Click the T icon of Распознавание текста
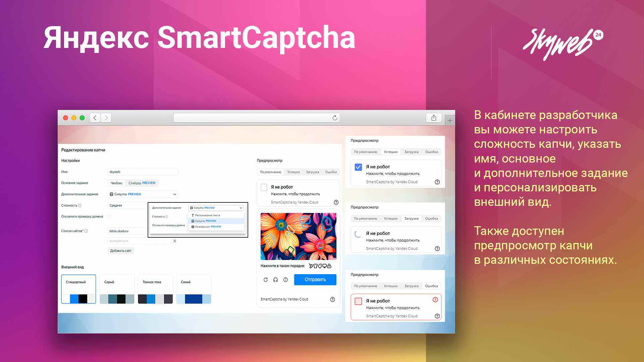The height and width of the screenshot is (362, 644). pyautogui.click(x=193, y=215)
